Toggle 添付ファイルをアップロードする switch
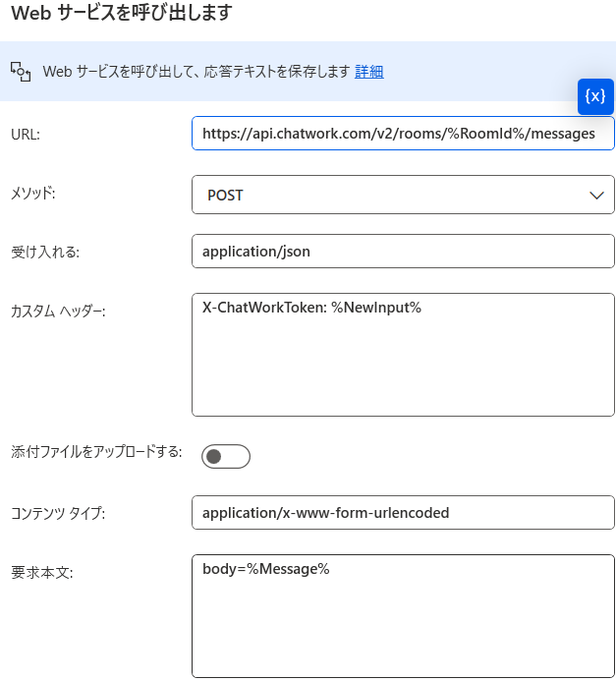 click(x=226, y=456)
